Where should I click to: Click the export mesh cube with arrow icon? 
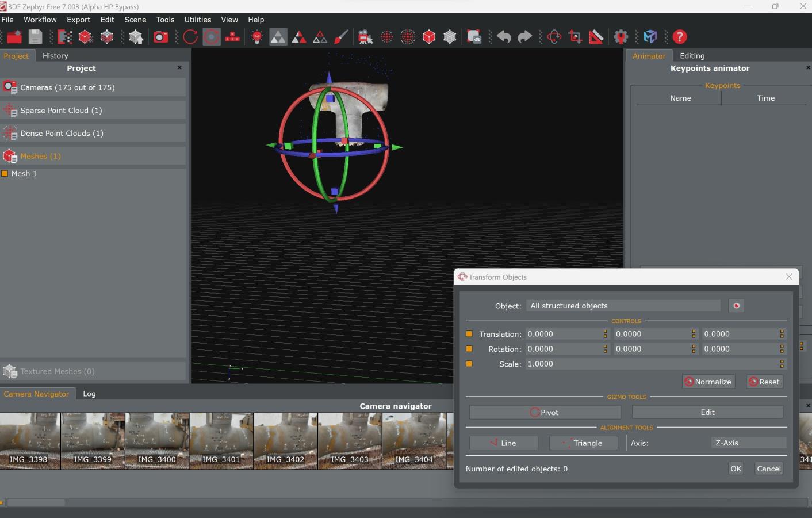coord(136,37)
